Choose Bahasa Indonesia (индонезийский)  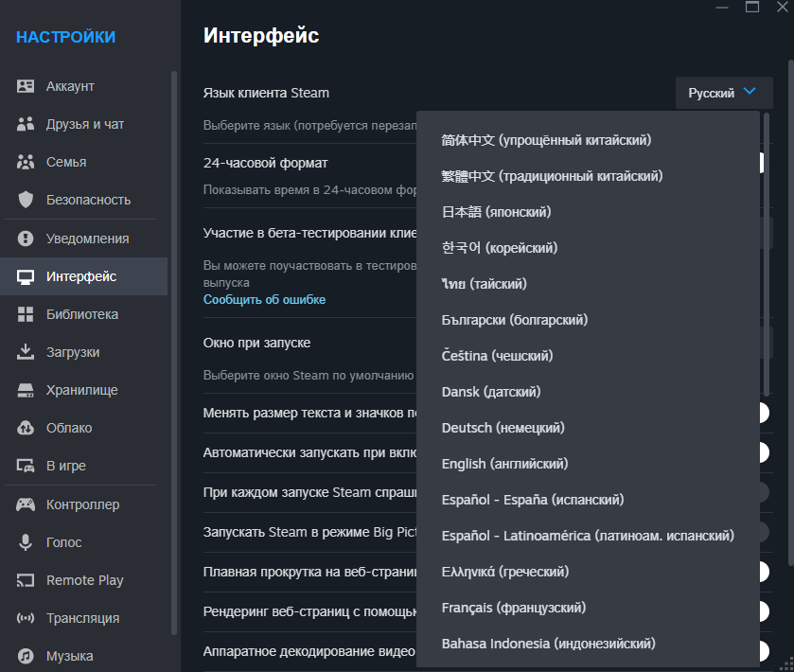[x=588, y=644]
